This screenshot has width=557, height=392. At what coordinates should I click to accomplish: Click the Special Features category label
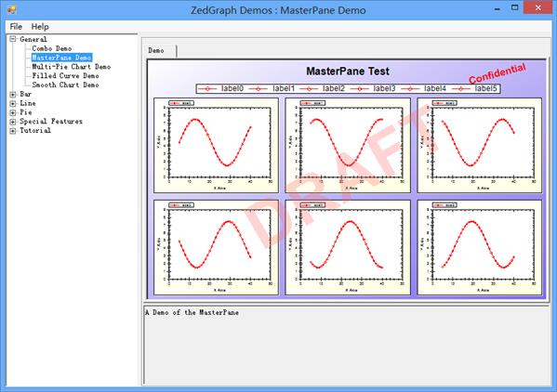[51, 122]
